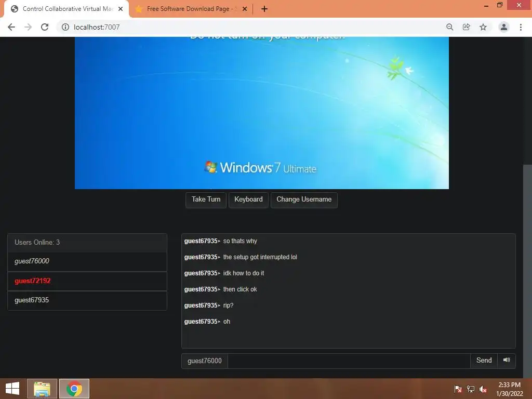Image resolution: width=532 pixels, height=399 pixels.
Task: Click the page vertical scrollbar
Action: (527, 271)
